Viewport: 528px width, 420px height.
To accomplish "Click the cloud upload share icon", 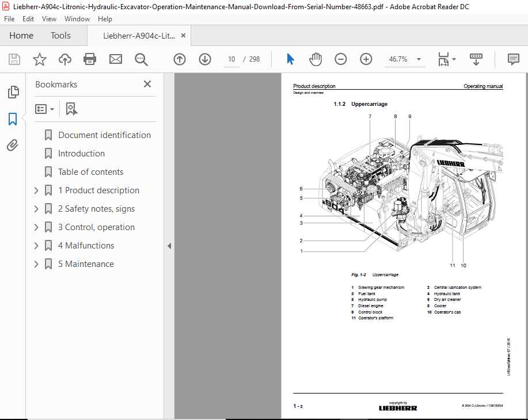I will [x=65, y=59].
